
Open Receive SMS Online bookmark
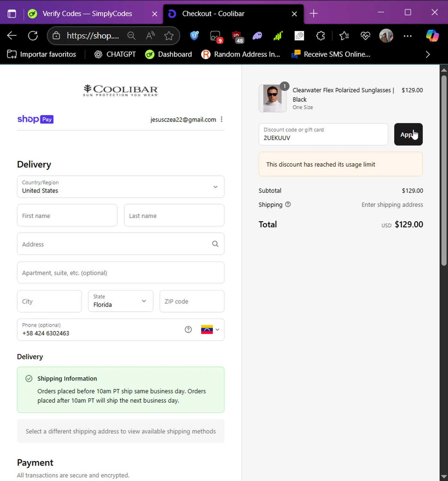[x=331, y=55]
